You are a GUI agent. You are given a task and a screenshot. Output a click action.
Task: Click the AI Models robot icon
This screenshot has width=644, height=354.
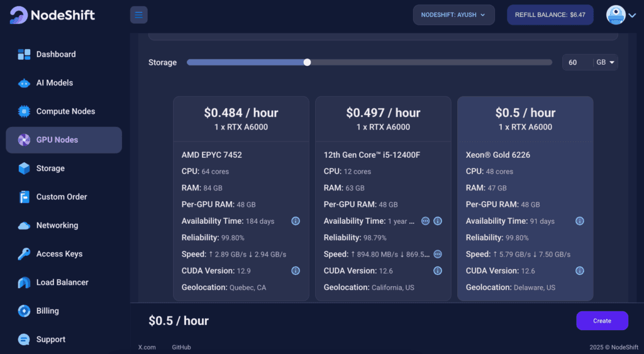25,83
